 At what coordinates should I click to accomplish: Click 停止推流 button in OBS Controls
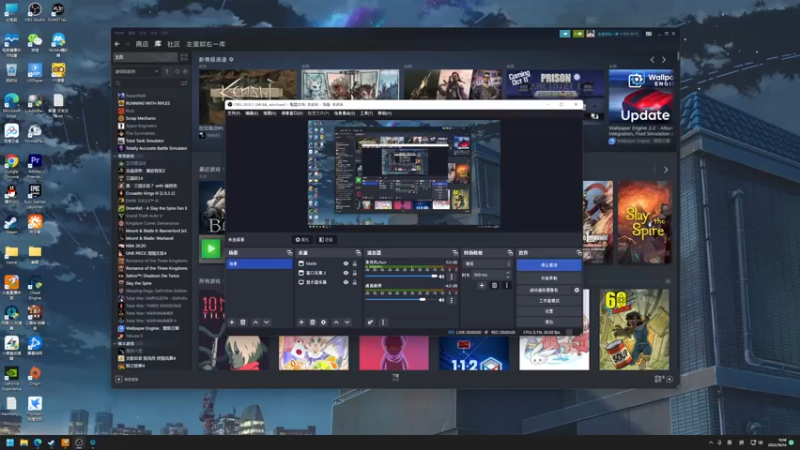[x=549, y=265]
